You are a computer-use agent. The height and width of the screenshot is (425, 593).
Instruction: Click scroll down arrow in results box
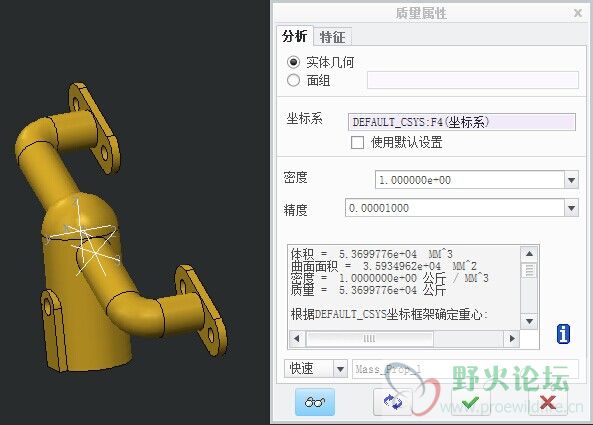click(529, 321)
